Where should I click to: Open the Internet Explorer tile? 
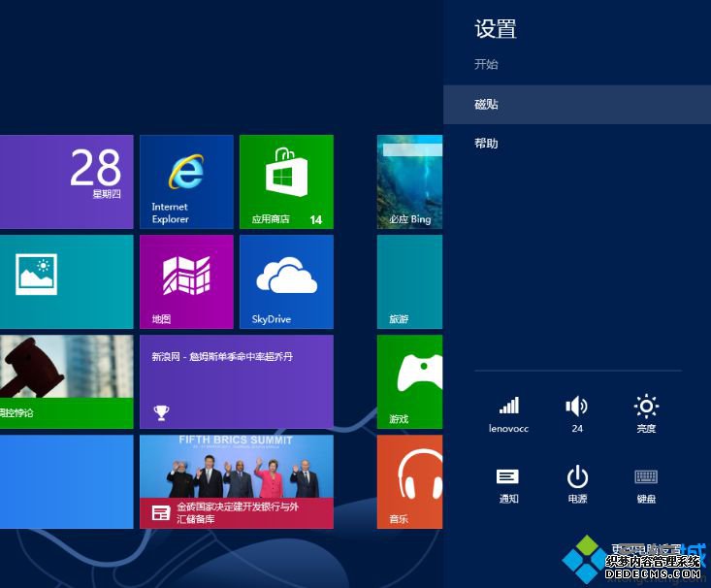click(186, 181)
